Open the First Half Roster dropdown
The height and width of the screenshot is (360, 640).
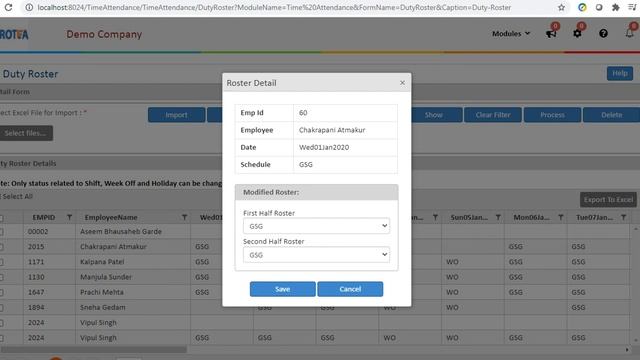pyautogui.click(x=316, y=226)
